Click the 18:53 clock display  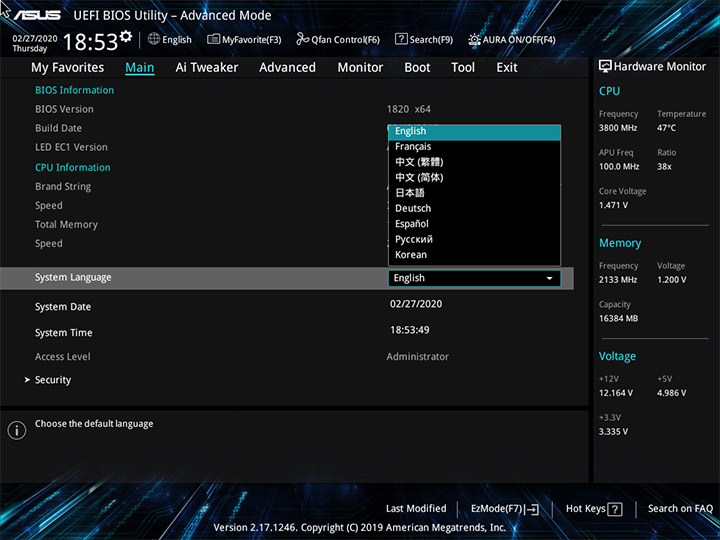(x=90, y=42)
